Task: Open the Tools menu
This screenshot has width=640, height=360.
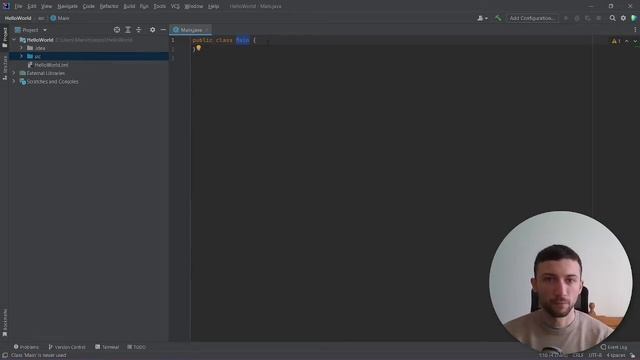Action: tap(160, 6)
